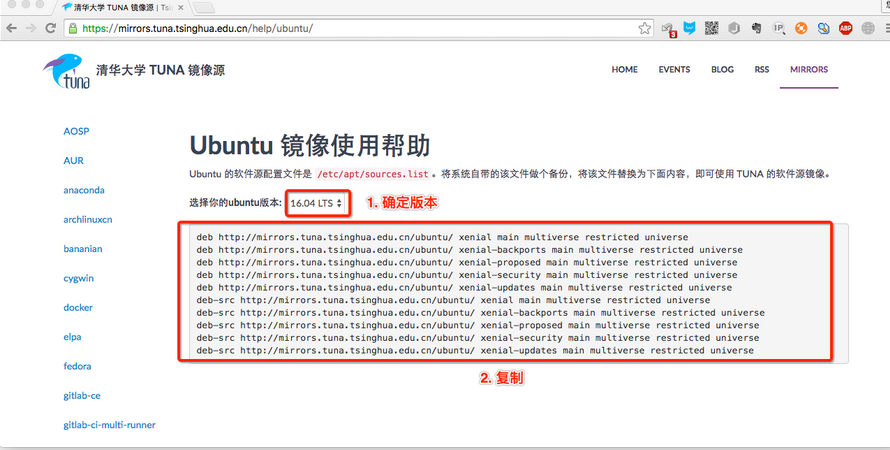
Task: Open the elpa mirror help link
Action: coord(72,337)
